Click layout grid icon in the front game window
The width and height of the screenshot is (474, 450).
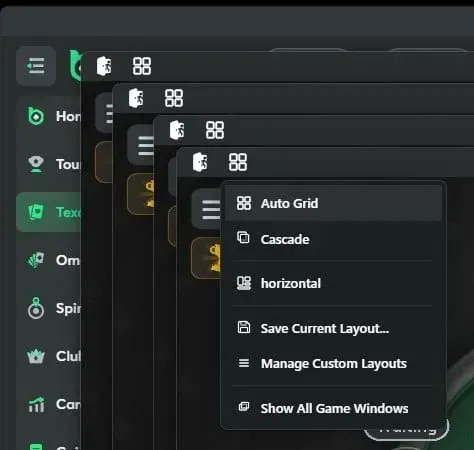pyautogui.click(x=238, y=162)
